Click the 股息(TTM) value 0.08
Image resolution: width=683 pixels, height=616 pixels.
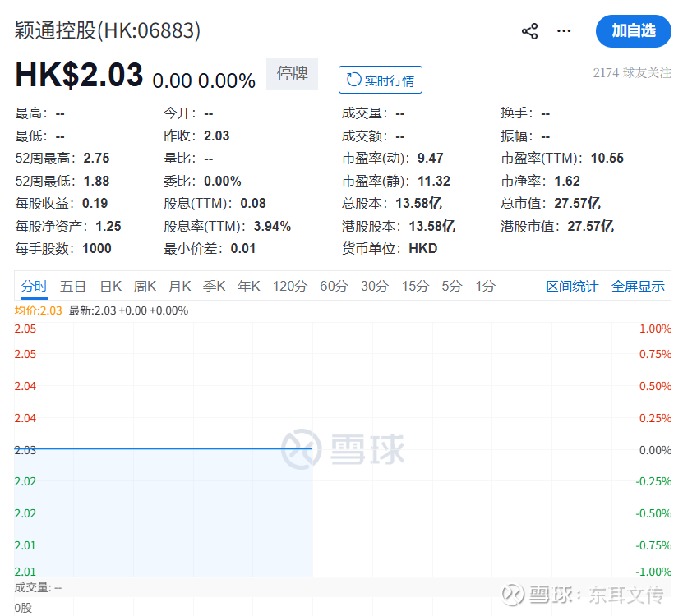click(x=252, y=203)
